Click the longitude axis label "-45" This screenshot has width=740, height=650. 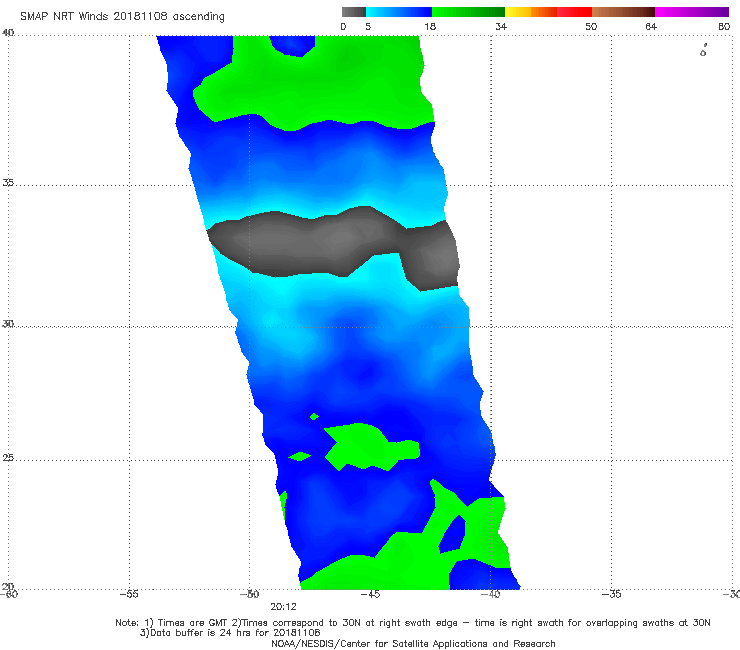[x=370, y=594]
